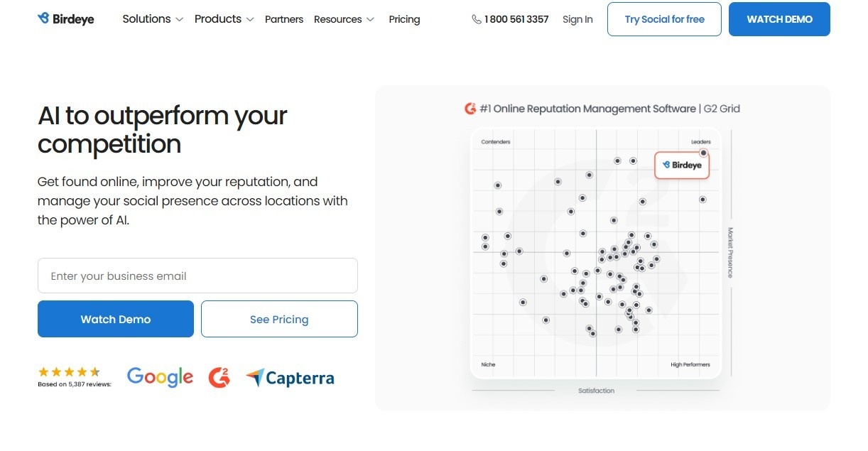This screenshot has height=451, width=868.
Task: Click the WATCH DEMO header button
Action: pyautogui.click(x=779, y=19)
